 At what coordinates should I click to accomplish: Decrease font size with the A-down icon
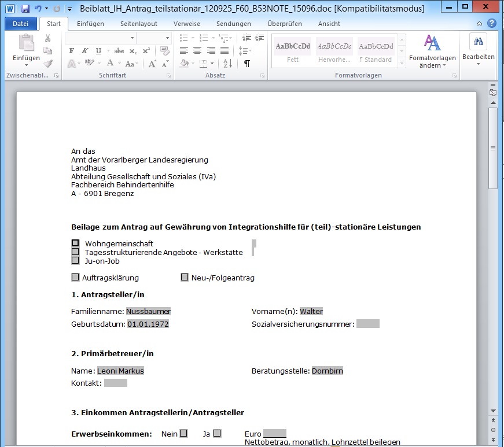pos(165,64)
